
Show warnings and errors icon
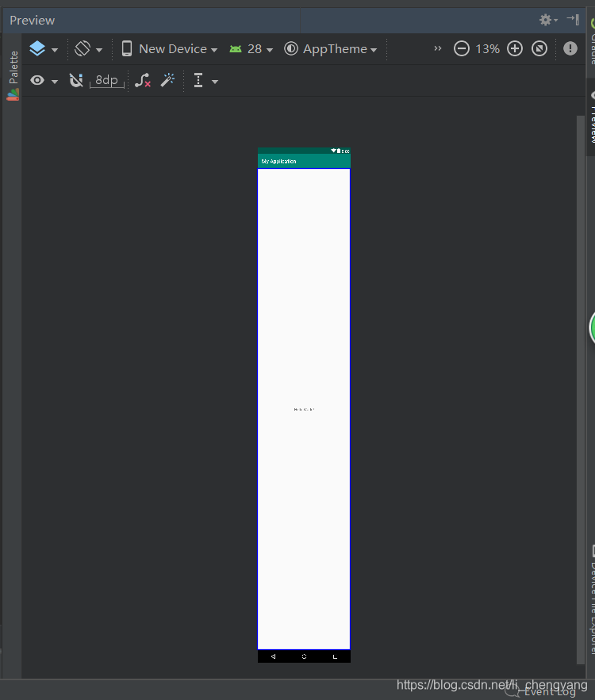570,48
